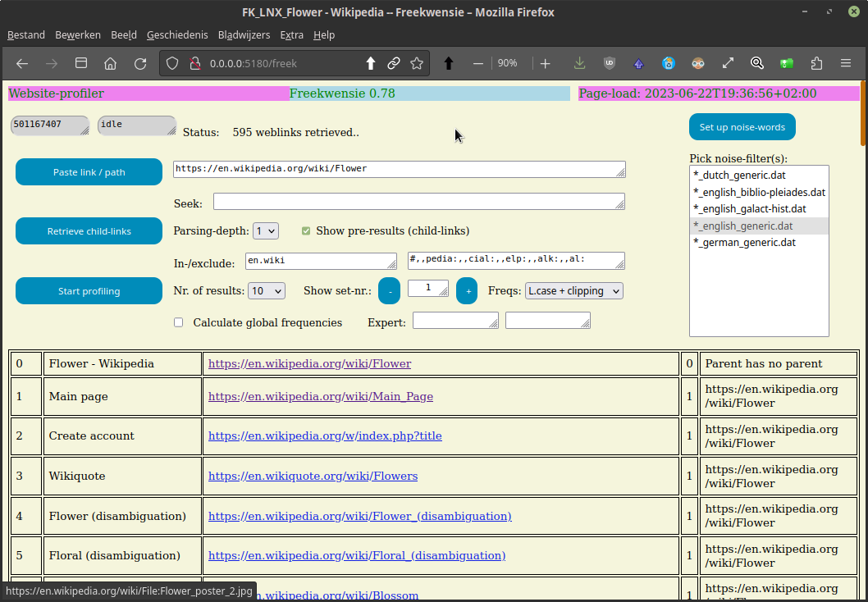The height and width of the screenshot is (602, 868).
Task: Open the Wikipedia Main_Page link
Action: [321, 396]
